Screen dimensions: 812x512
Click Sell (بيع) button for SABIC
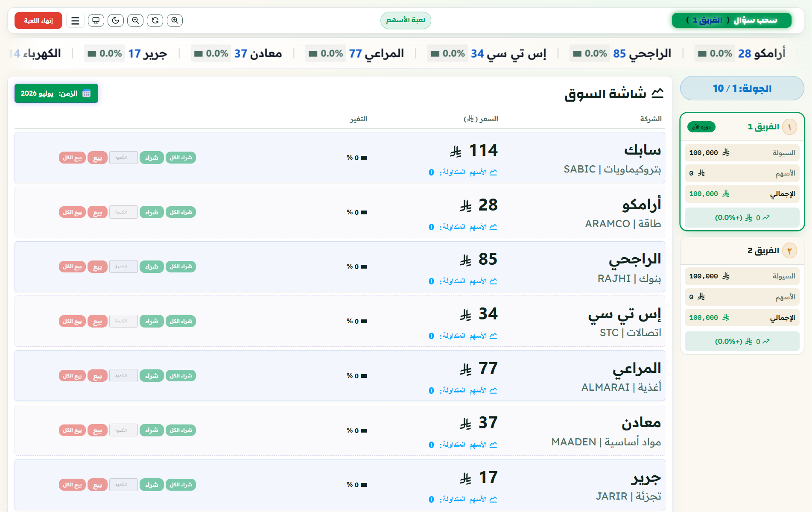click(x=97, y=158)
